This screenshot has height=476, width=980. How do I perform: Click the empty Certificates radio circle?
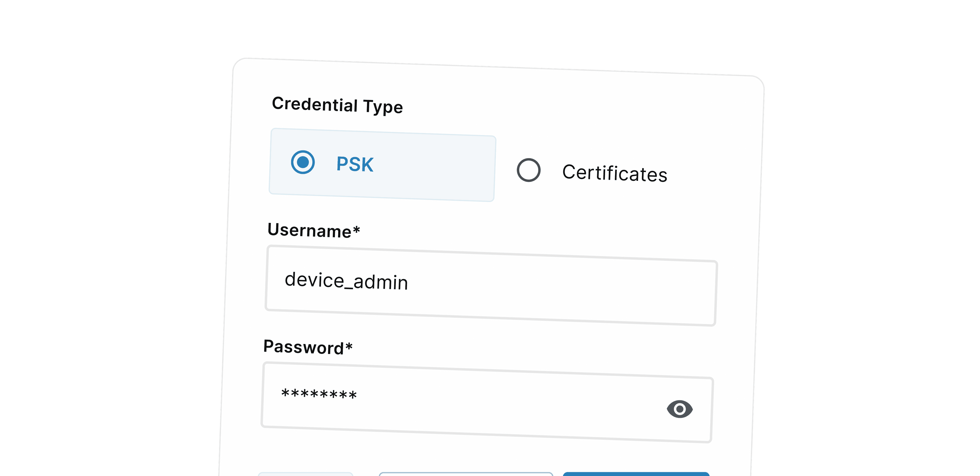[529, 171]
